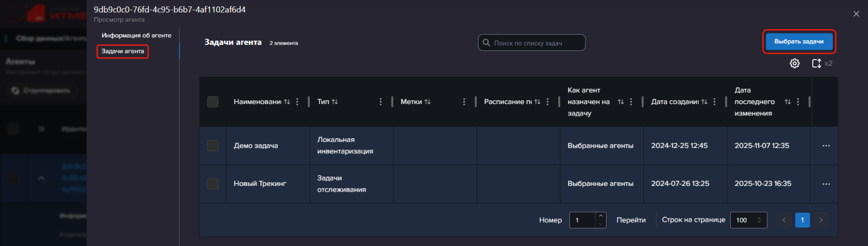Viewport: 868px width, 246px height.
Task: Open Информация об агенте tab
Action: click(x=136, y=35)
